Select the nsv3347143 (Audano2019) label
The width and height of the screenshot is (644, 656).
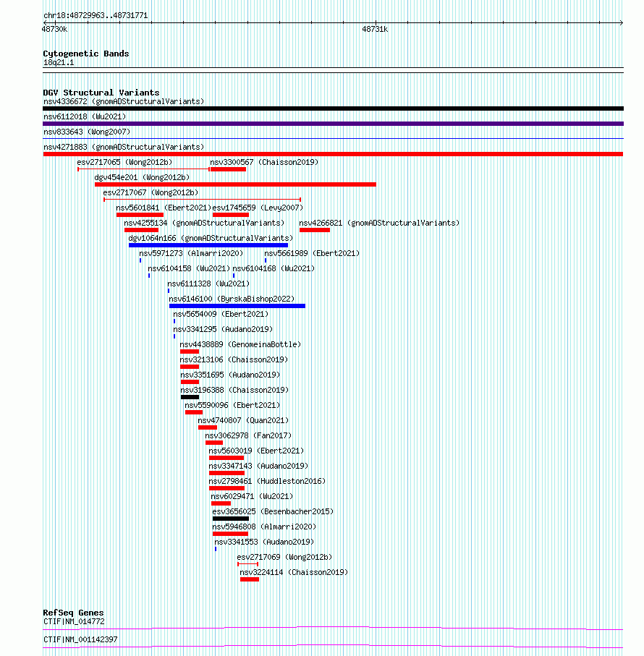pyautogui.click(x=258, y=466)
